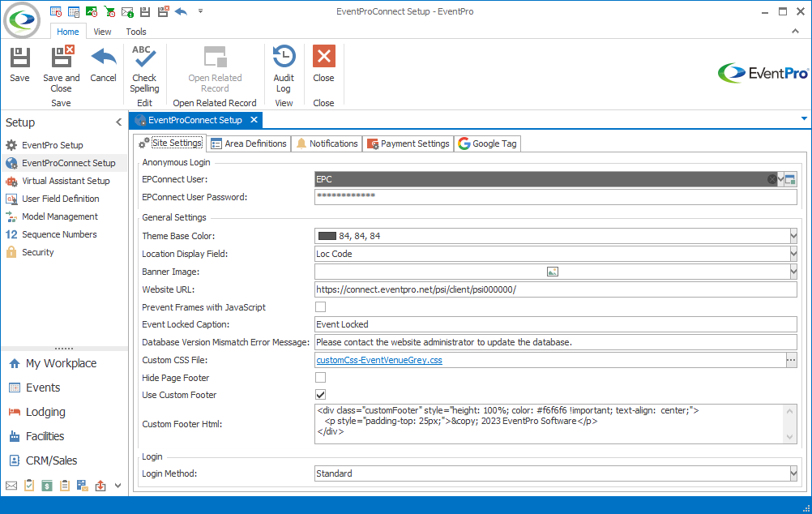Open the Audit Log
The image size is (812, 514).
[284, 70]
